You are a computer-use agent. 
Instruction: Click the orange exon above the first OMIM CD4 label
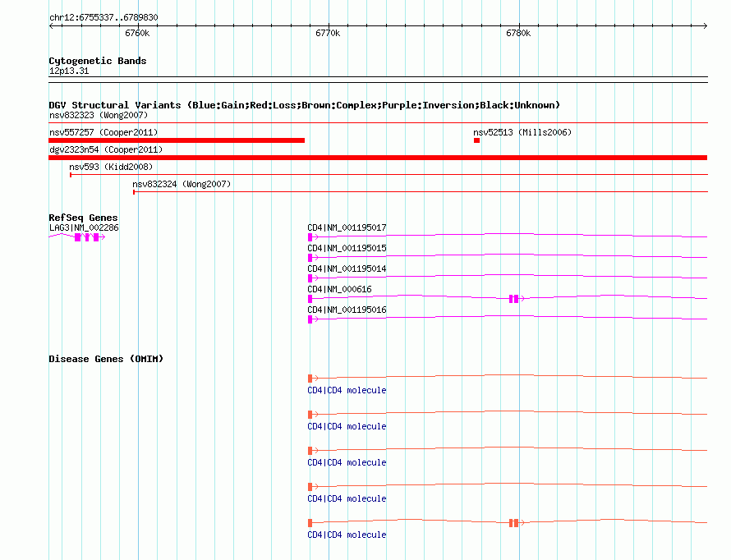310,378
